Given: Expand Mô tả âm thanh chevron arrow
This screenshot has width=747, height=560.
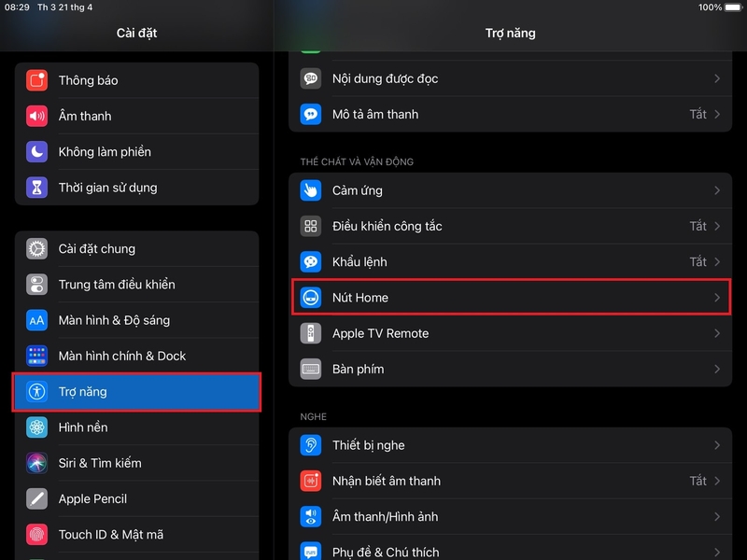Looking at the screenshot, I should click(717, 114).
